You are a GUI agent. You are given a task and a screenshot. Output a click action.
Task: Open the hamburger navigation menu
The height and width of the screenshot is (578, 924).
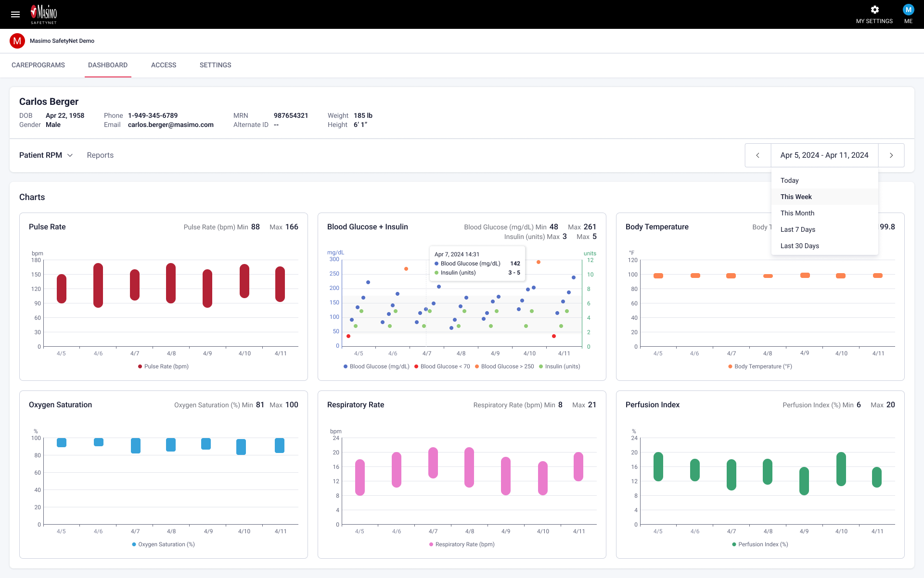click(x=15, y=14)
